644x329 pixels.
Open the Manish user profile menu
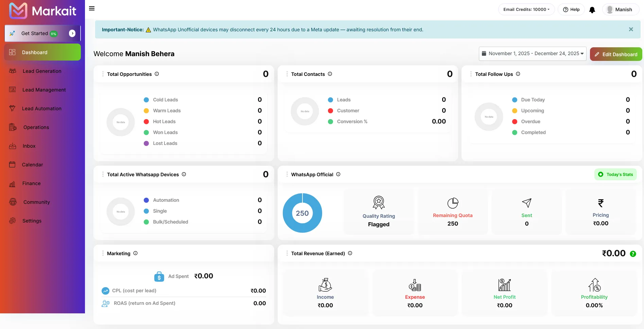coord(620,10)
